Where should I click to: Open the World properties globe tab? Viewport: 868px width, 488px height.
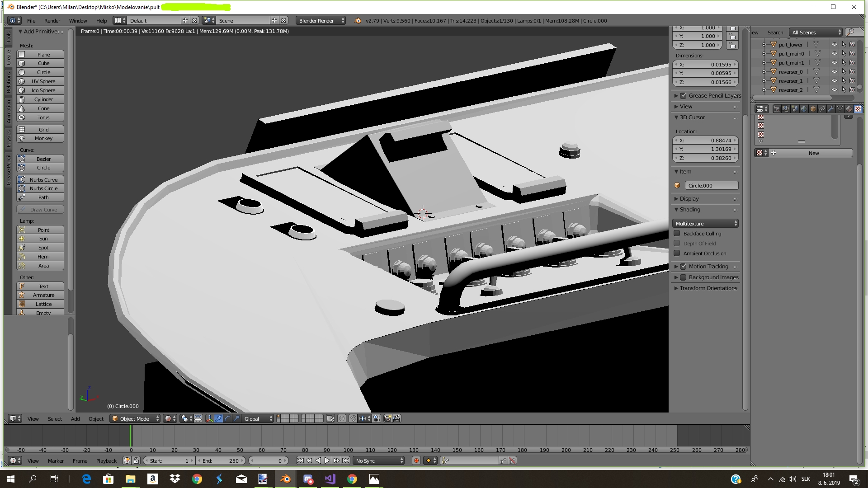pos(804,109)
